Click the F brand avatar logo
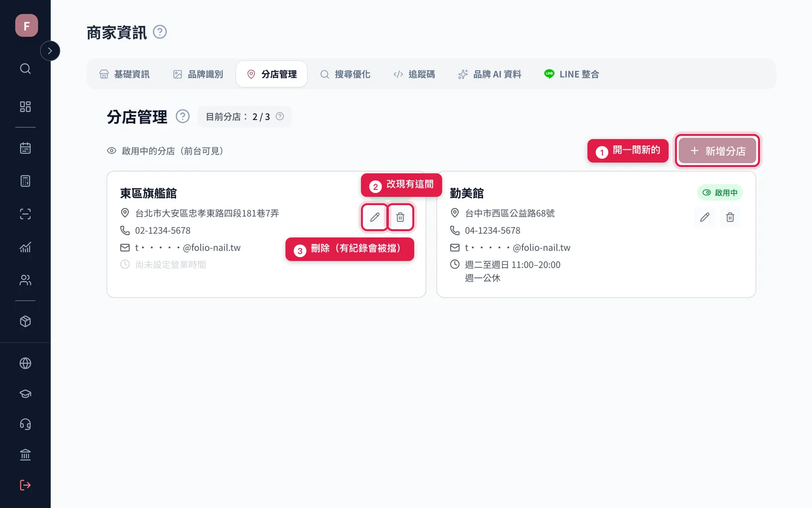812x508 pixels. [x=26, y=25]
